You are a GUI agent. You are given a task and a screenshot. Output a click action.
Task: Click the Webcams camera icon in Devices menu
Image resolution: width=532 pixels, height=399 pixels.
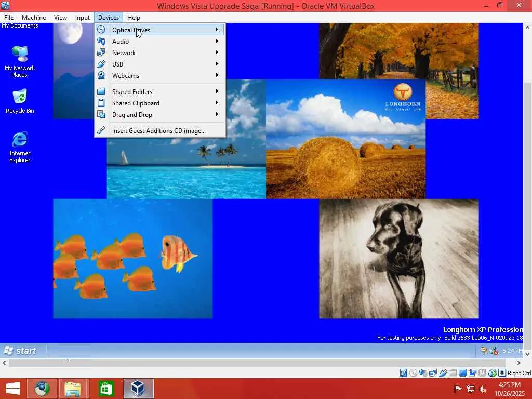(x=101, y=75)
